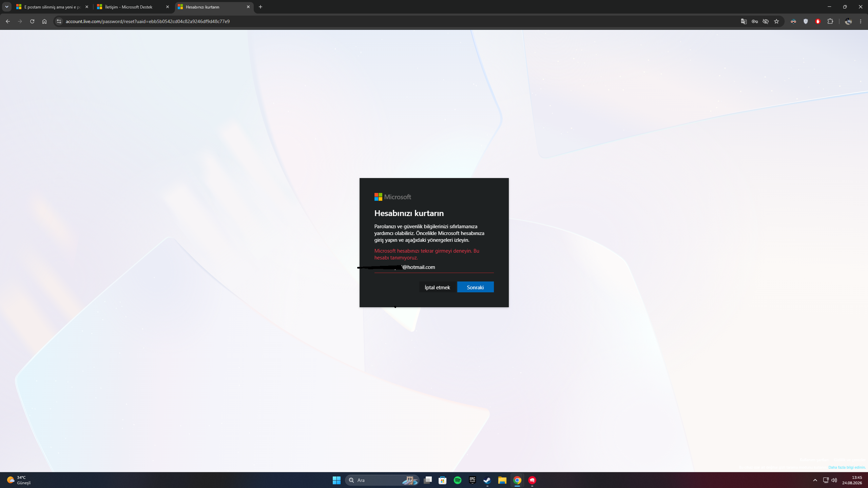Expand the system tray hidden icons chevron
The image size is (868, 488).
coord(815,480)
